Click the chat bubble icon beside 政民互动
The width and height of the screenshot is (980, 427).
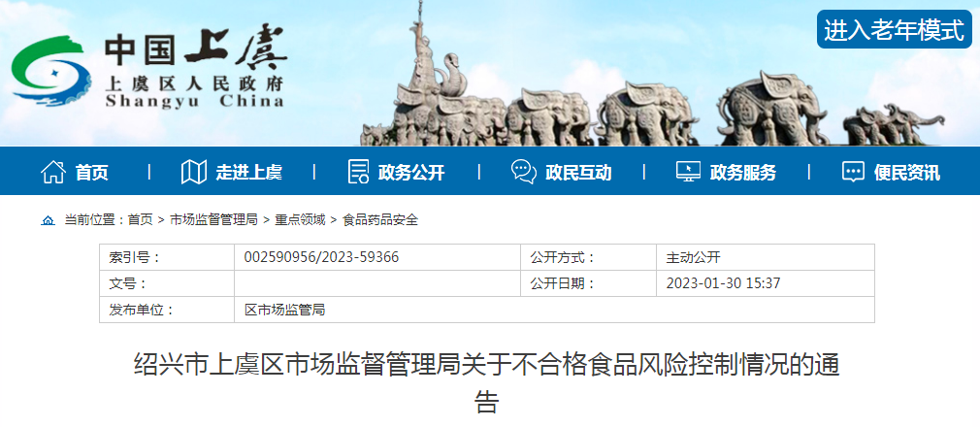pyautogui.click(x=523, y=172)
